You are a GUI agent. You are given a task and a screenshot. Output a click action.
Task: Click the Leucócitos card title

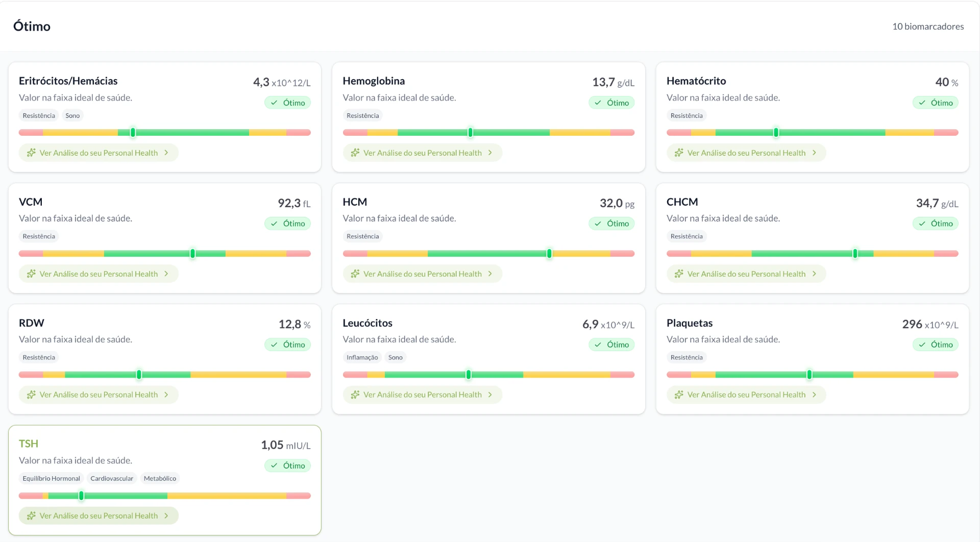point(367,323)
